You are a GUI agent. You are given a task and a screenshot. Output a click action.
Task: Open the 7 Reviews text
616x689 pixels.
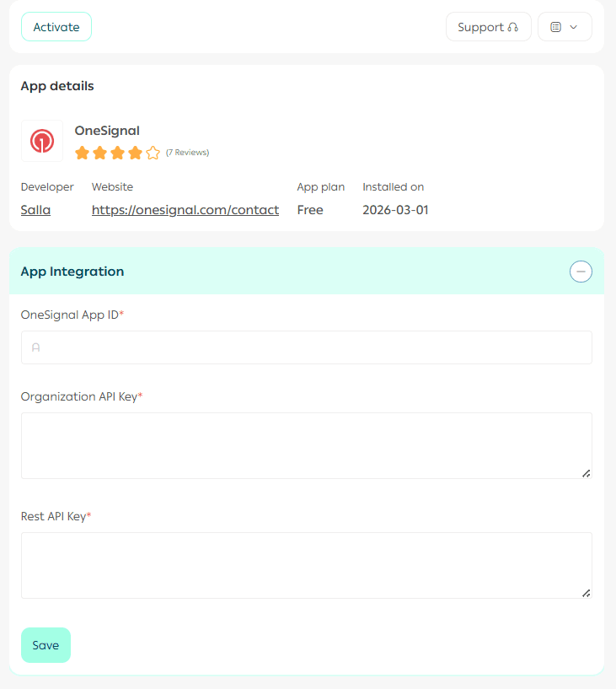[187, 153]
